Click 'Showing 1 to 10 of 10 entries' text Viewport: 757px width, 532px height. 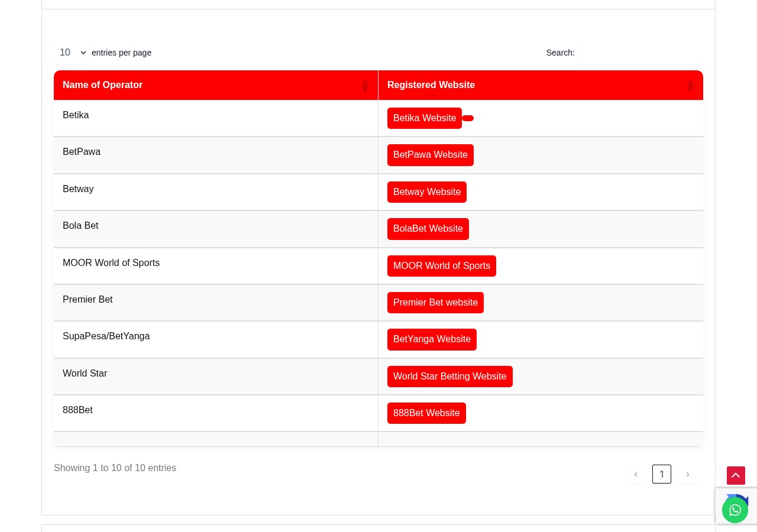115,468
